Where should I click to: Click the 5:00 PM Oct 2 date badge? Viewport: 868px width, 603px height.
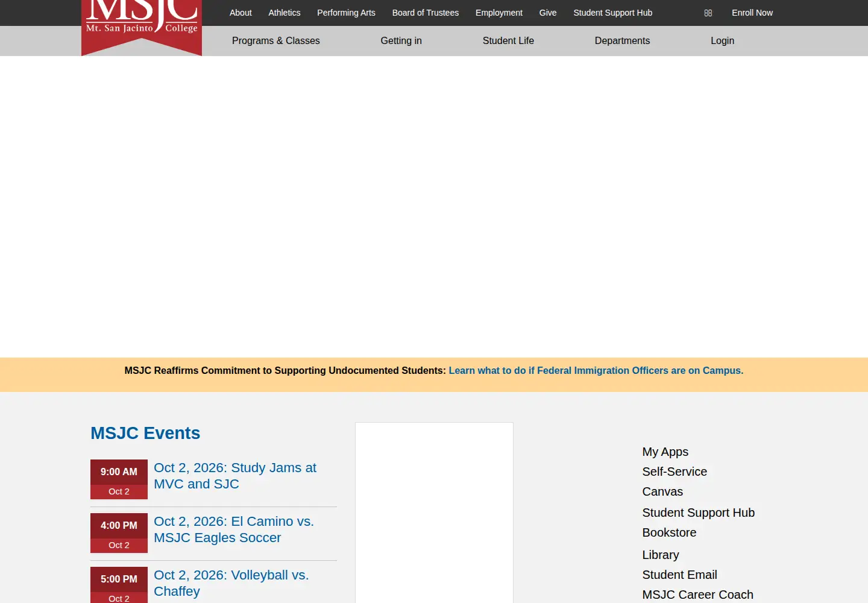pyautogui.click(x=119, y=585)
